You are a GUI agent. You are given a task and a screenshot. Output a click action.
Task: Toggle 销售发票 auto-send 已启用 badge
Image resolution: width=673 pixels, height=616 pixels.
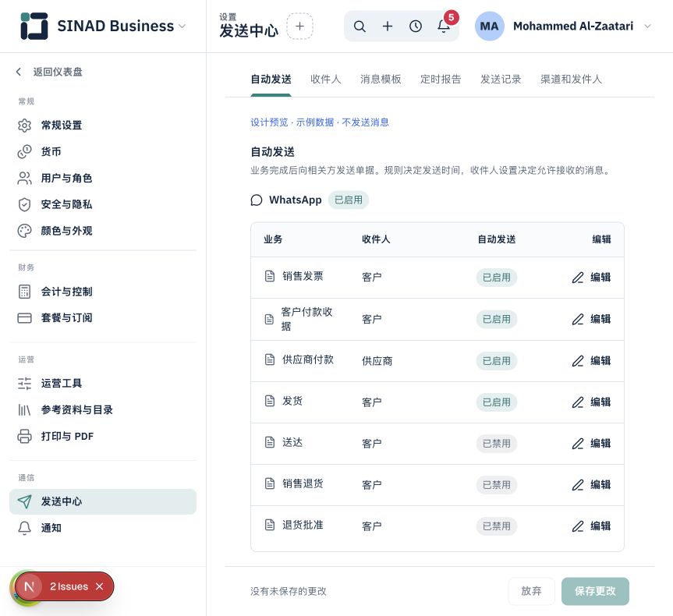[497, 278]
